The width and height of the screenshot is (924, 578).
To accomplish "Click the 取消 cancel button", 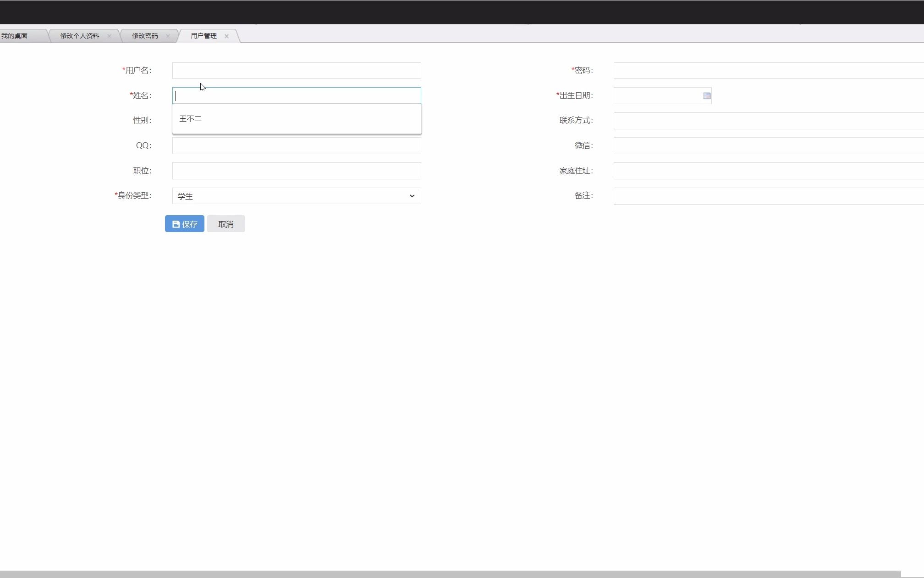I will [226, 224].
